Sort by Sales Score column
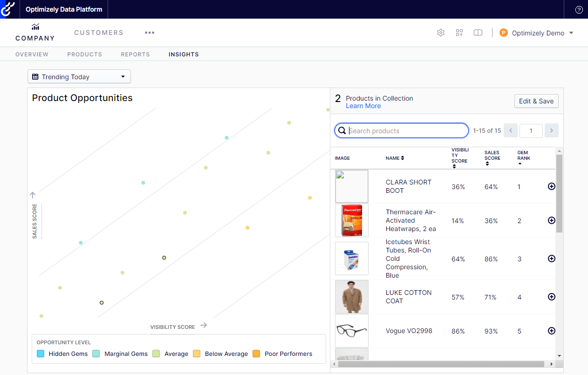The width and height of the screenshot is (588, 375). point(487,164)
